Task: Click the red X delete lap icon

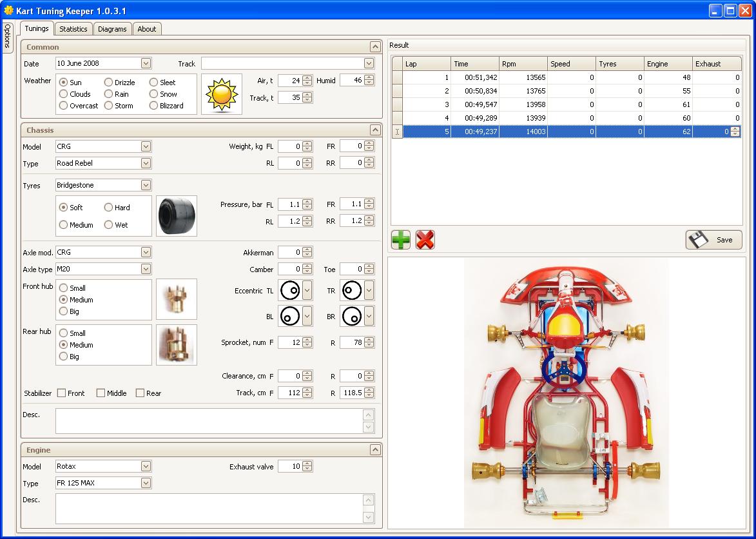Action: click(425, 240)
